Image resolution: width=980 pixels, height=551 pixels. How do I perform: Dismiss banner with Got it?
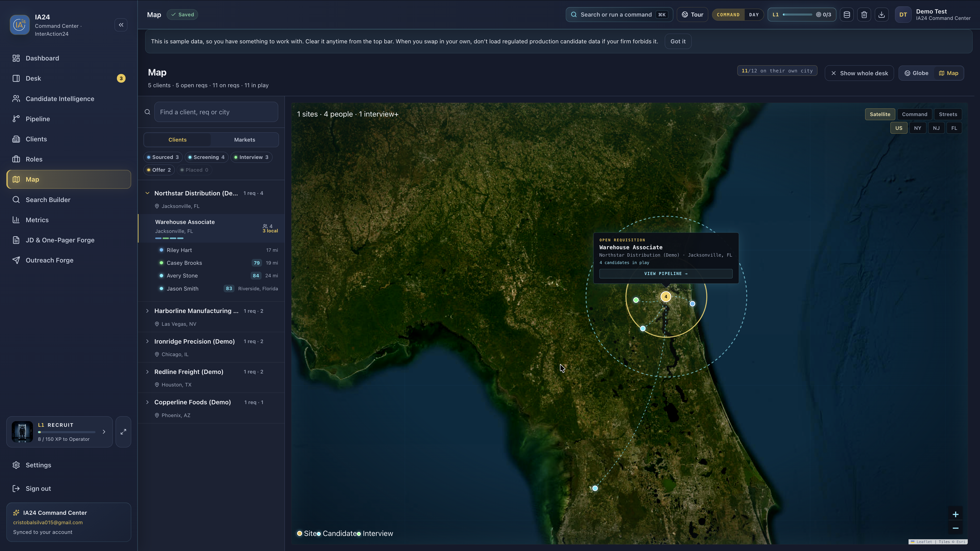click(x=678, y=41)
